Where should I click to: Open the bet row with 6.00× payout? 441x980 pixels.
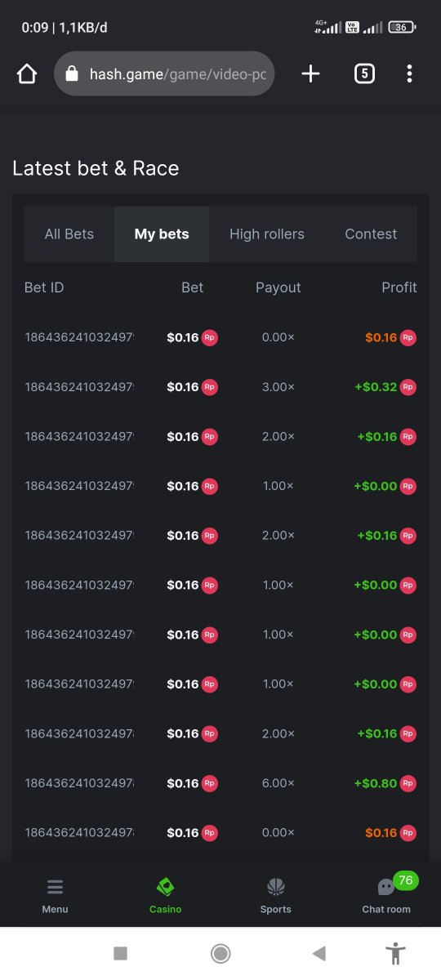click(220, 783)
